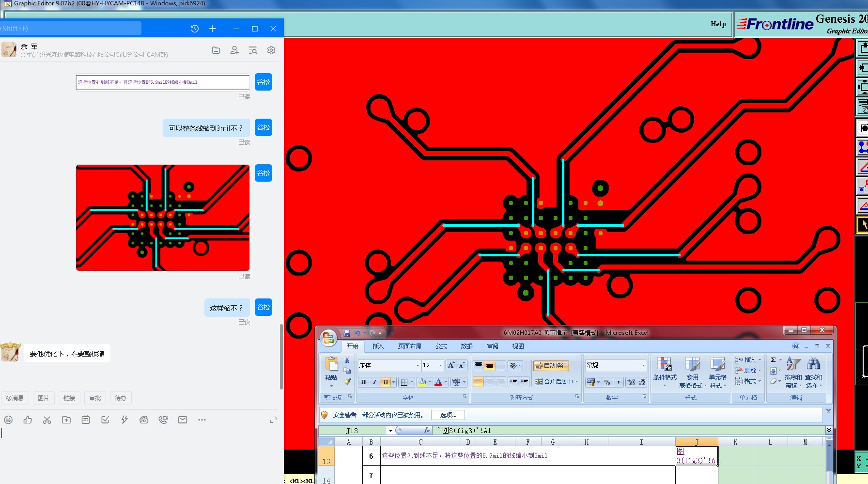
Task: Open Help in Genesis Graphic Editor
Action: [718, 24]
